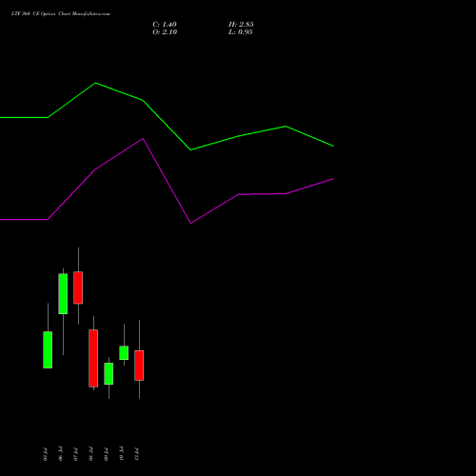
Task: Select the red candlestick for 07 Jul
Action: 78,288
